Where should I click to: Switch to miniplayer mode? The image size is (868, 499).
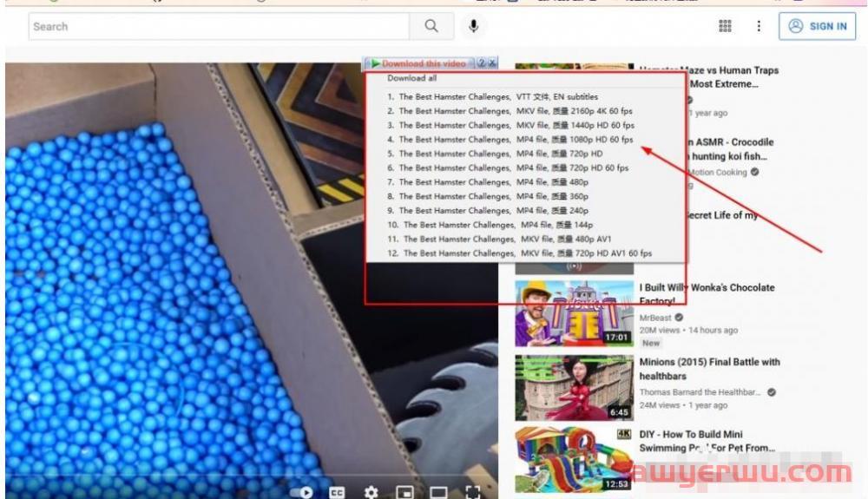point(404,492)
